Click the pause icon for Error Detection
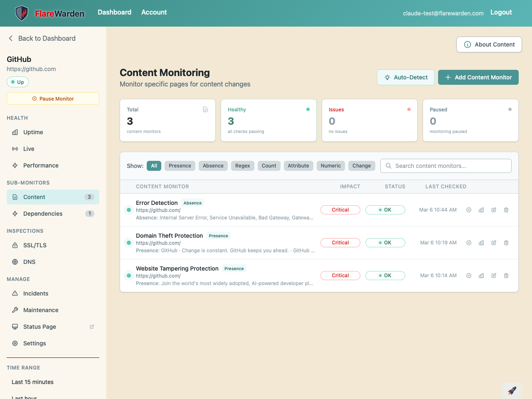532x399 pixels. [469, 210]
